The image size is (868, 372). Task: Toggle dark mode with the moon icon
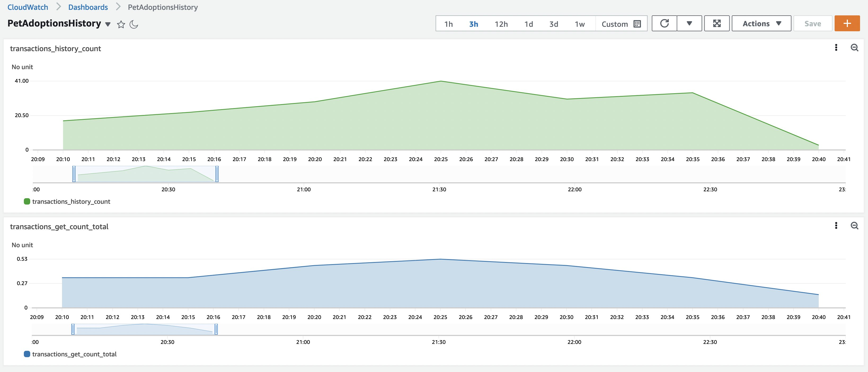[x=134, y=24]
